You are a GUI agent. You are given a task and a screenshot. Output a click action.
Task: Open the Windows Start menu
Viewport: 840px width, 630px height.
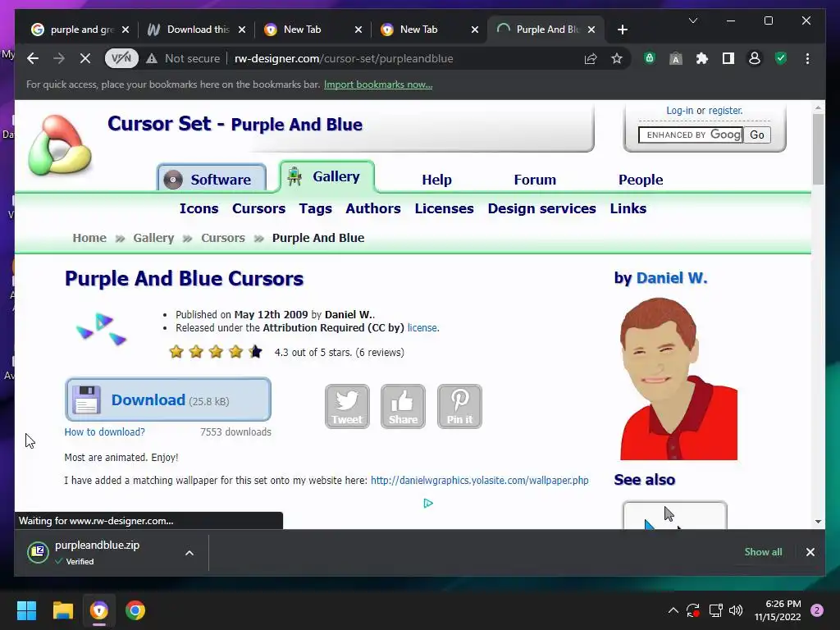click(26, 610)
